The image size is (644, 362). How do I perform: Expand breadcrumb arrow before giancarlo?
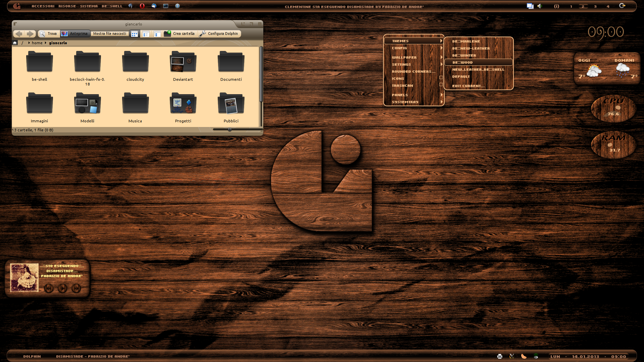click(x=46, y=43)
